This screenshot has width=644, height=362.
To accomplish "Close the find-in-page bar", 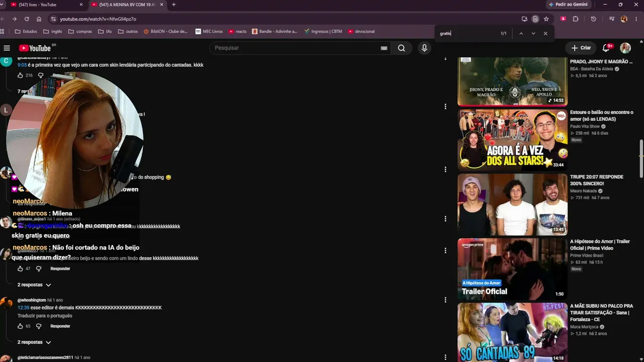I will [545, 34].
